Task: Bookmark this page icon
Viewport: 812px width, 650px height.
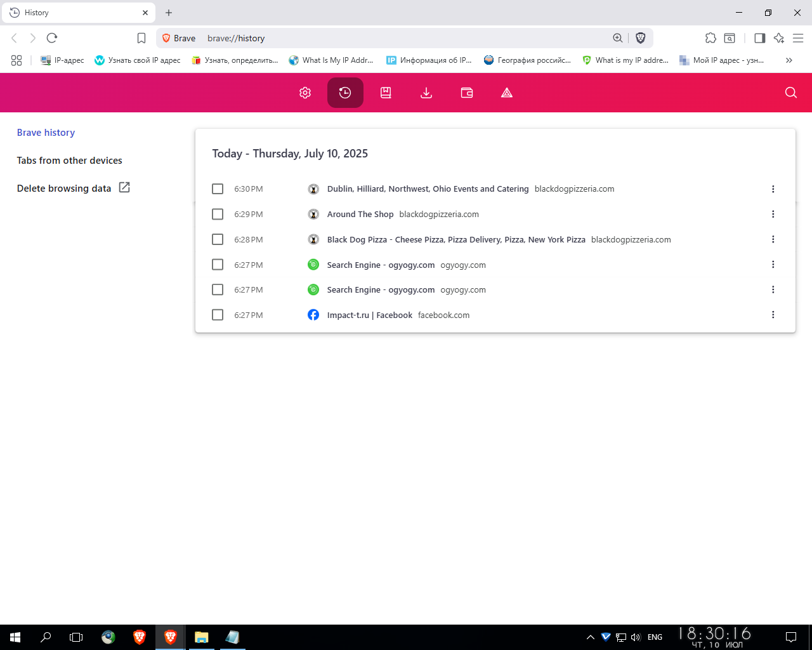Action: coord(141,38)
